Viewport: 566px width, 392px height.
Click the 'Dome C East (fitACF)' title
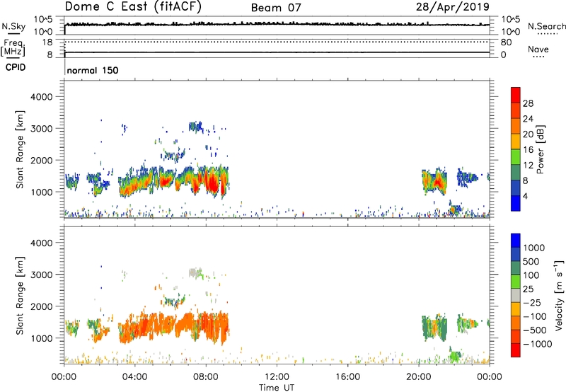pyautogui.click(x=133, y=6)
